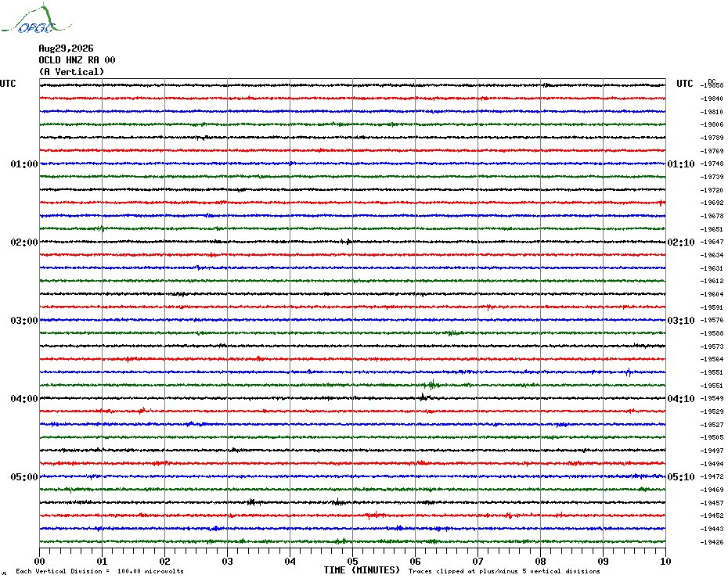Viewport: 728px width, 582px height.
Task: Click the DC offset value -19564
Action: tap(712, 359)
